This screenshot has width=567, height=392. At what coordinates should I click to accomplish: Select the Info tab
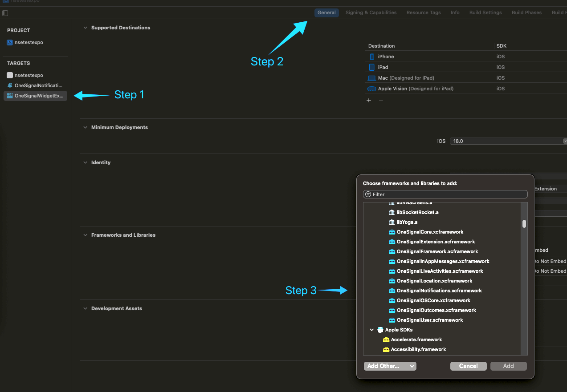(455, 12)
